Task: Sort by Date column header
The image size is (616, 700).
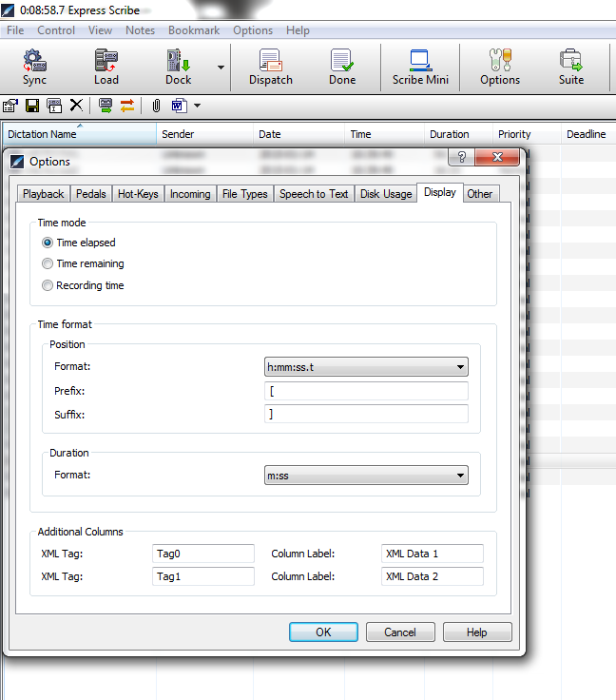Action: (298, 134)
